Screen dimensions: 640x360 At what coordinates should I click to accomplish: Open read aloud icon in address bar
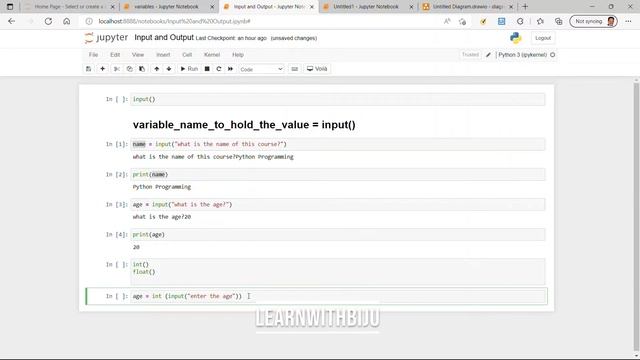[447, 21]
